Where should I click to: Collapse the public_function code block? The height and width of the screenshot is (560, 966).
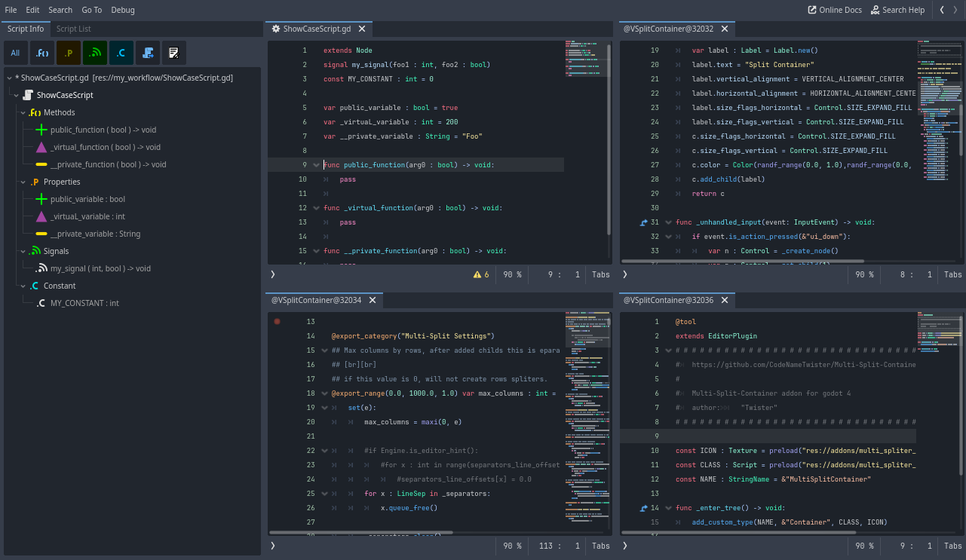(x=316, y=164)
